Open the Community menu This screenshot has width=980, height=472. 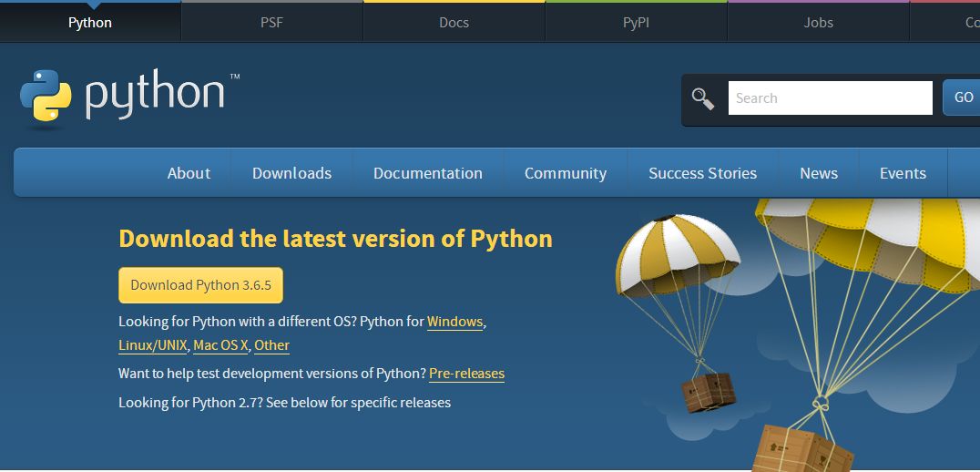(x=566, y=173)
